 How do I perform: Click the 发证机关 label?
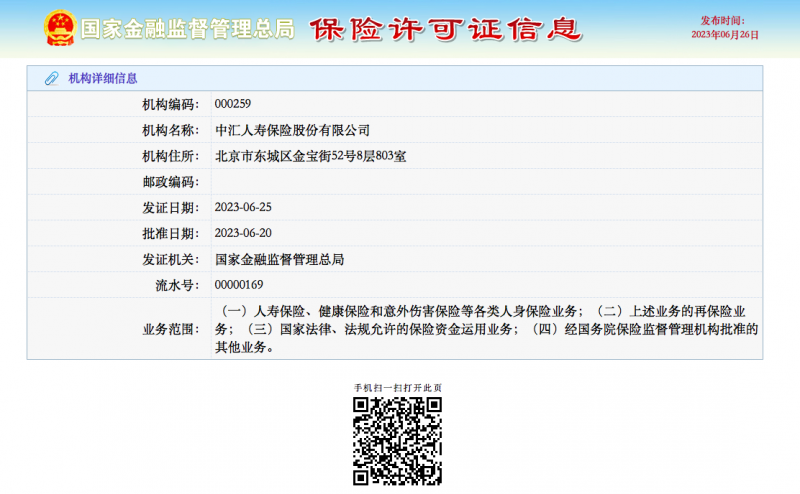pos(170,259)
